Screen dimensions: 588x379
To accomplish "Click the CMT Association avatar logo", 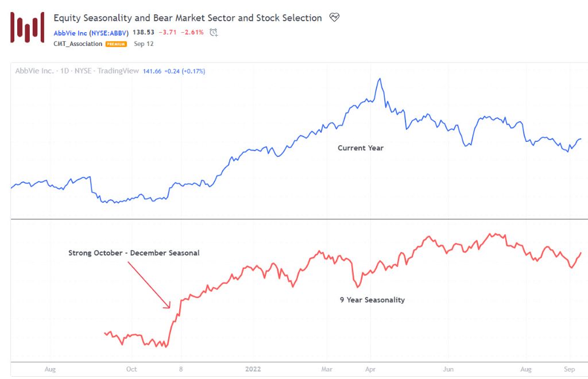I will point(27,27).
